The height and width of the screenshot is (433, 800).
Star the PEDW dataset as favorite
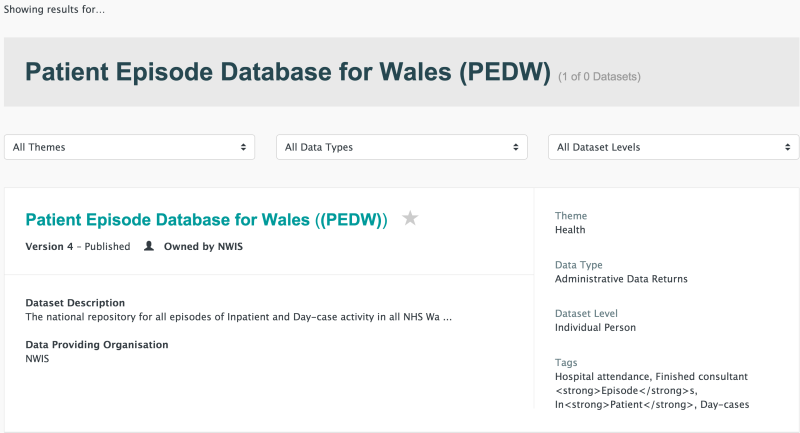410,219
